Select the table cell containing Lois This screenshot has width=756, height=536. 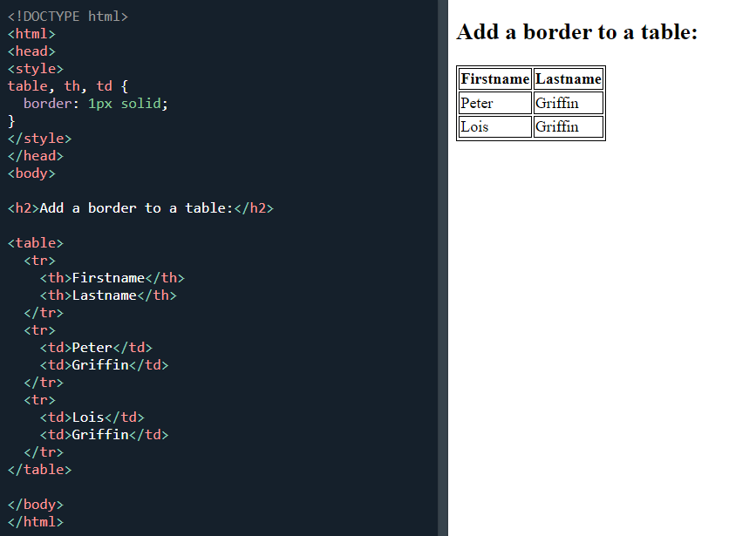pos(494,126)
